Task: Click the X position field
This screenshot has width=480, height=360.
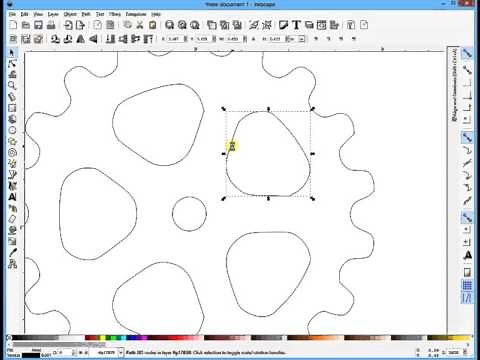Action: (x=174, y=39)
